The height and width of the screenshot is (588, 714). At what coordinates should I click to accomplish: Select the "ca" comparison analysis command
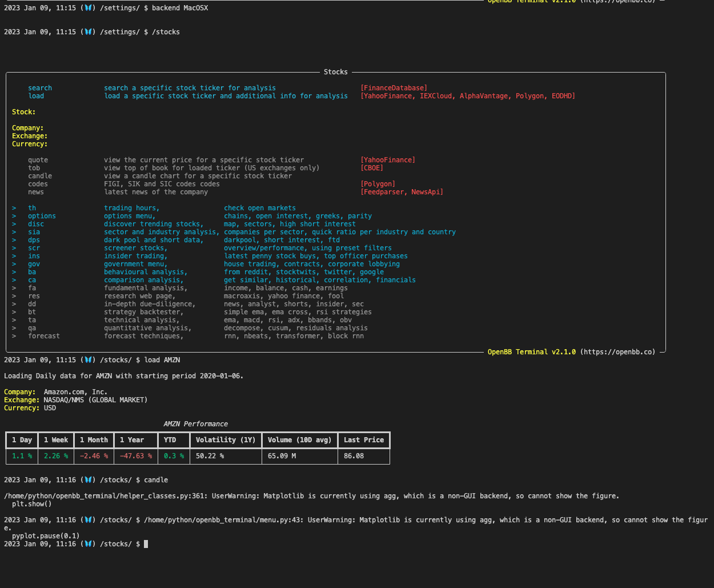click(x=32, y=280)
